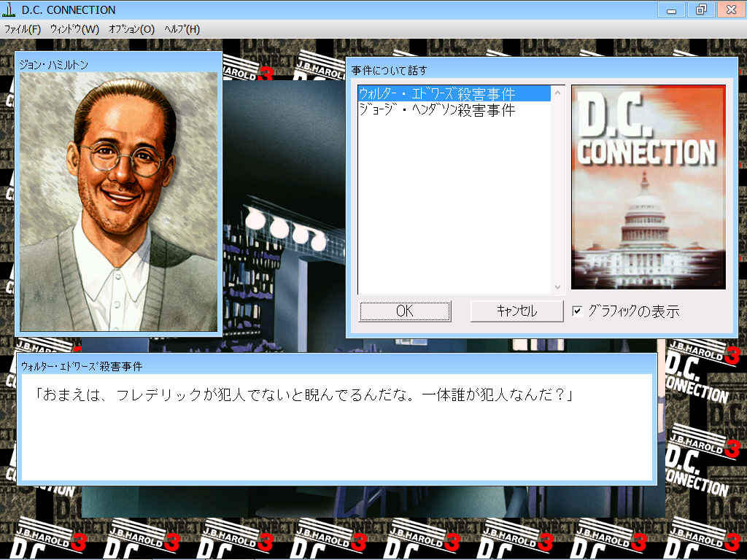Viewport: 747px width, 560px height.
Task: Click the 事件について話す dialog title bar
Action: 542,70
